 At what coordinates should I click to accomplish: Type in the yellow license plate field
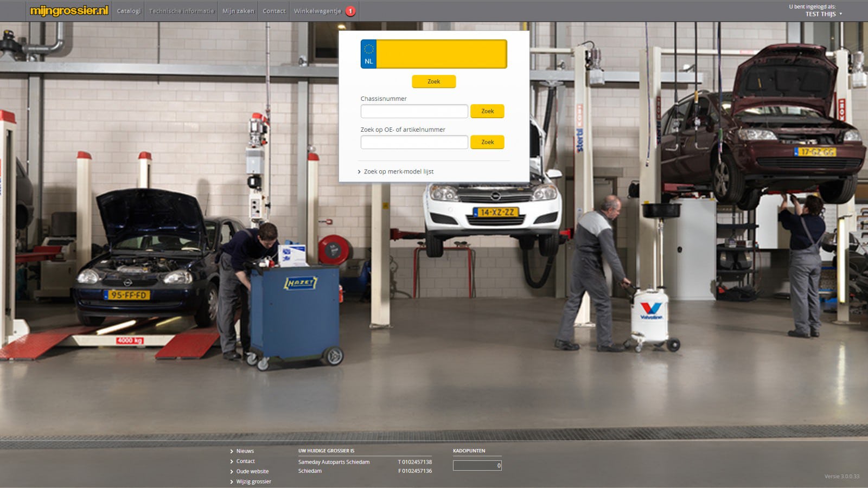pos(441,54)
